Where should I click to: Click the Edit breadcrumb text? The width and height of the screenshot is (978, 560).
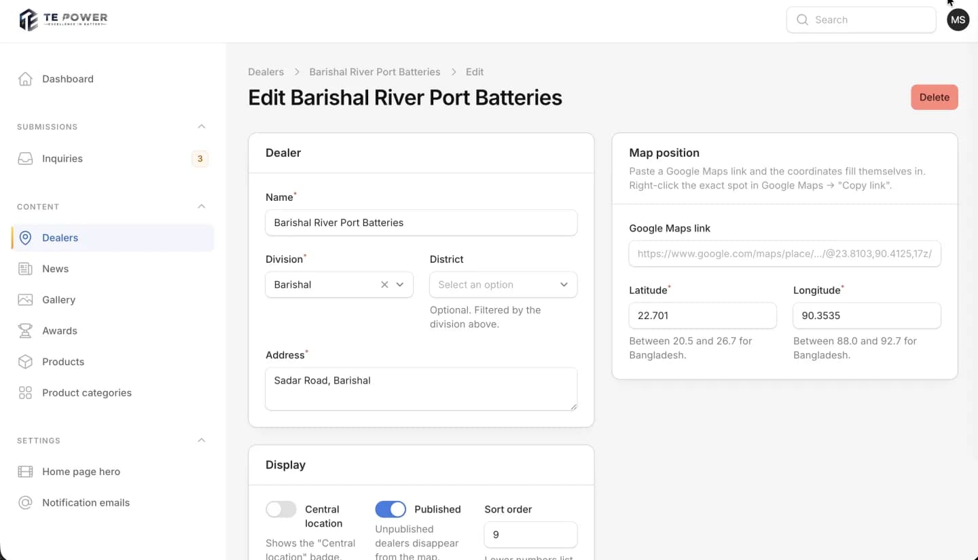475,72
